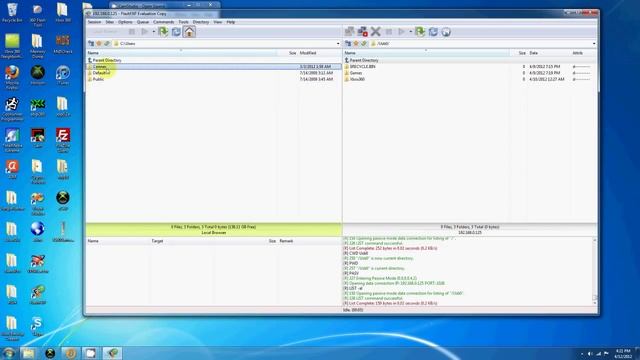The width and height of the screenshot is (640, 360).
Task: Expand the /Usb0/ remote path dropdown
Action: 594,44
